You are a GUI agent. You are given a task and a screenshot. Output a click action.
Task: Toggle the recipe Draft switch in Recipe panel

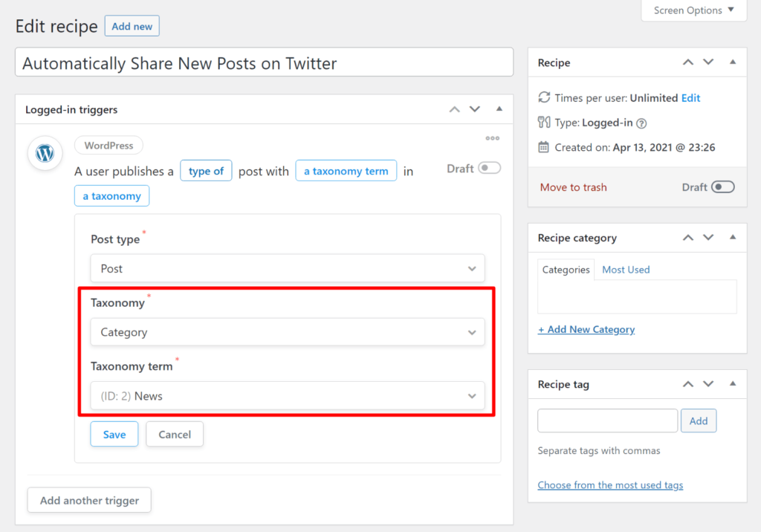722,187
